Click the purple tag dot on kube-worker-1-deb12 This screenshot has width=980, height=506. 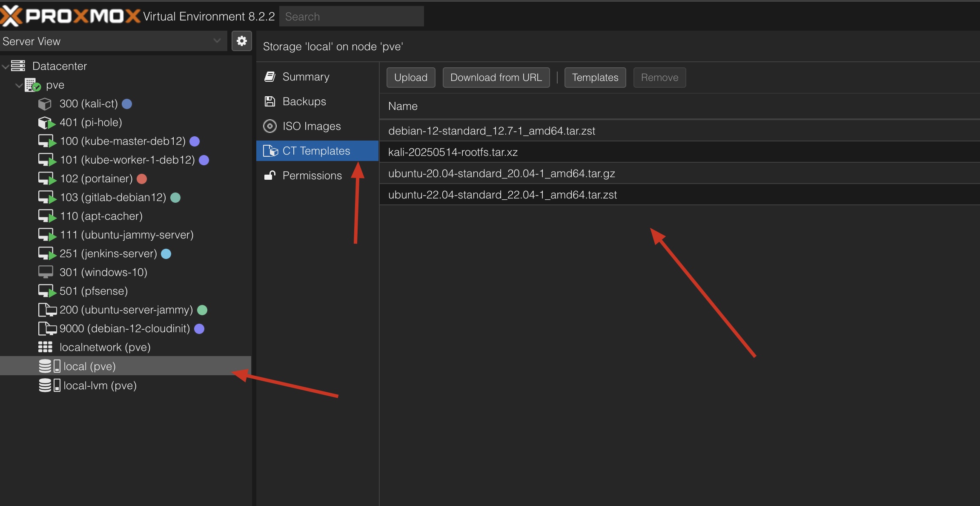[x=204, y=160]
